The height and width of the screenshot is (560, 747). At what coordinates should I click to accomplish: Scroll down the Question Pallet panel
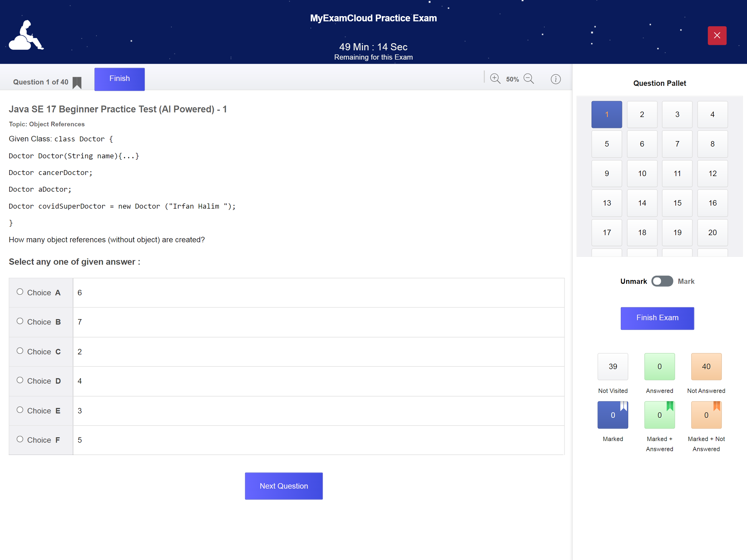click(659, 253)
